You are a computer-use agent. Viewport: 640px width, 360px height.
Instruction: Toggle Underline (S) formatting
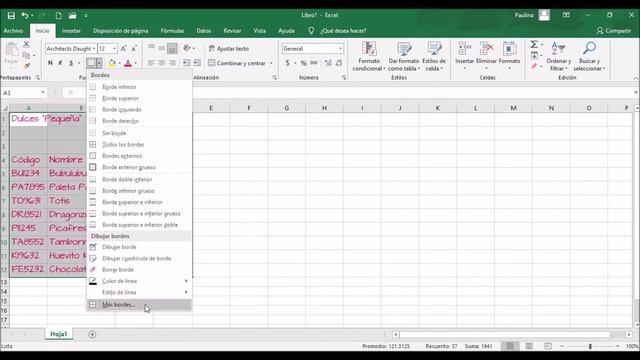pos(71,63)
